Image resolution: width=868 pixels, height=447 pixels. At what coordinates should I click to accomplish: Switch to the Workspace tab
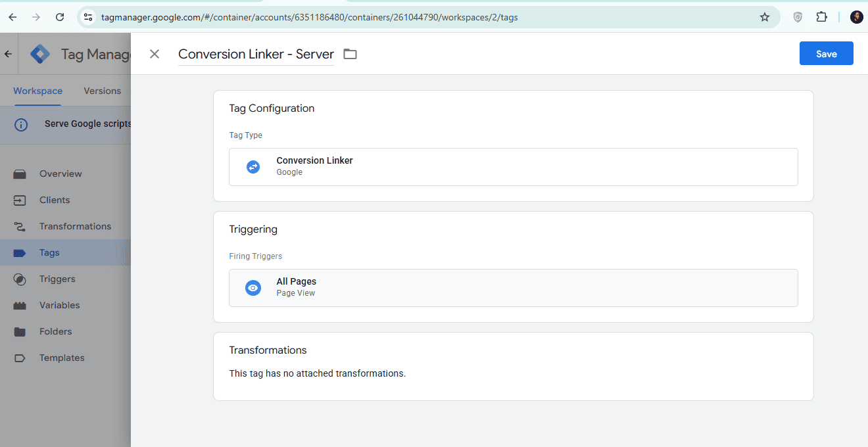click(37, 91)
